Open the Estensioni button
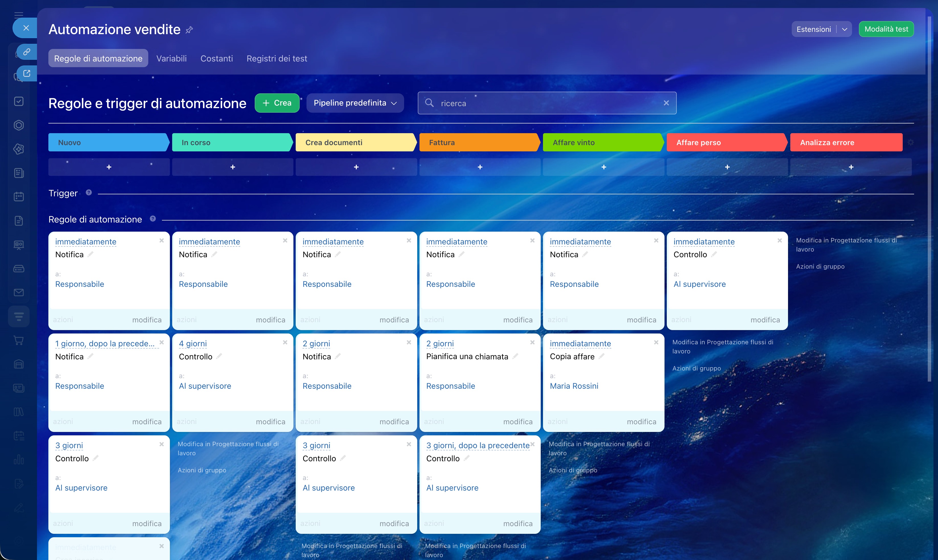938x560 pixels. [814, 29]
